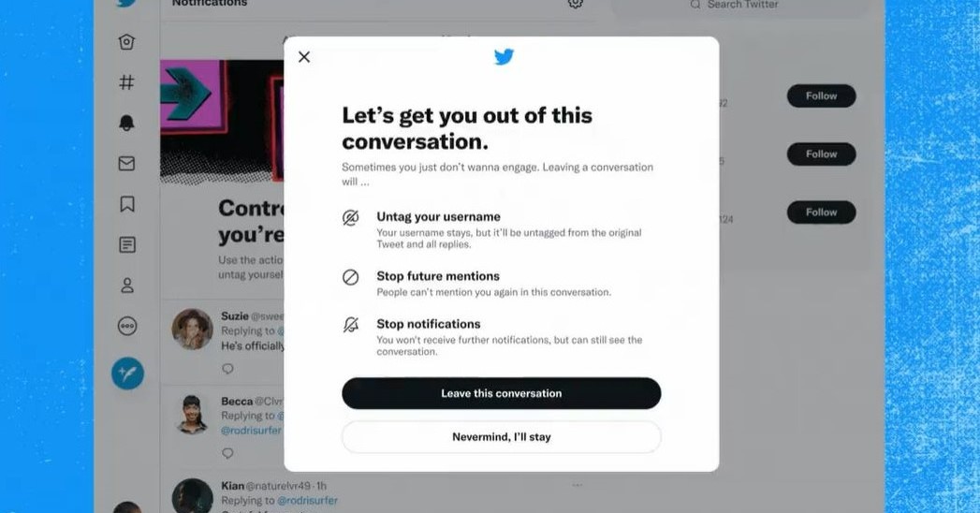Open Bookmarks in the sidebar
980x513 pixels.
point(127,204)
